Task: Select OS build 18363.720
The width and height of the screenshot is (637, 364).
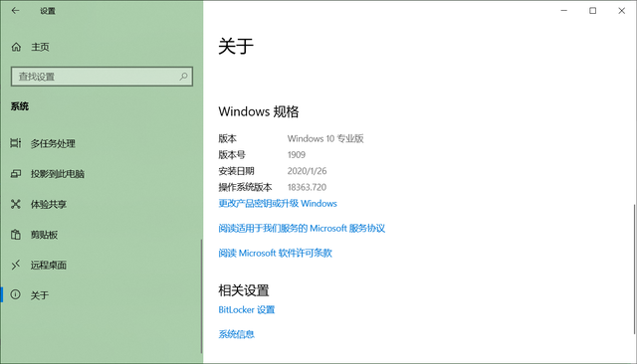Action: click(x=307, y=187)
